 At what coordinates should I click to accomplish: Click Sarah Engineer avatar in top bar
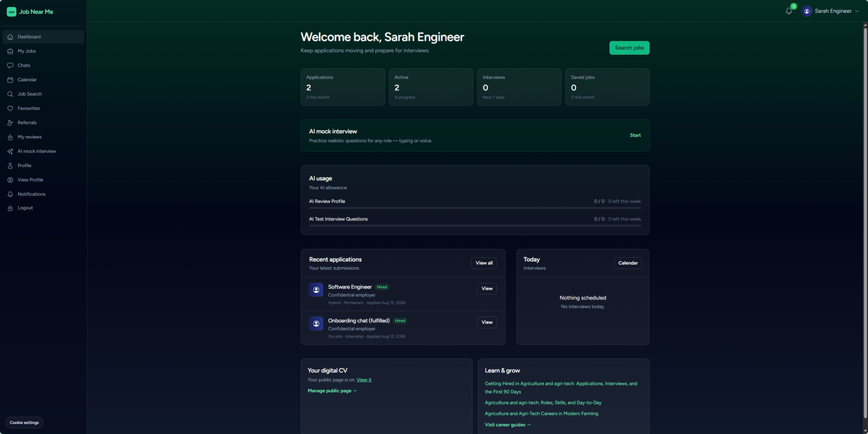click(807, 11)
